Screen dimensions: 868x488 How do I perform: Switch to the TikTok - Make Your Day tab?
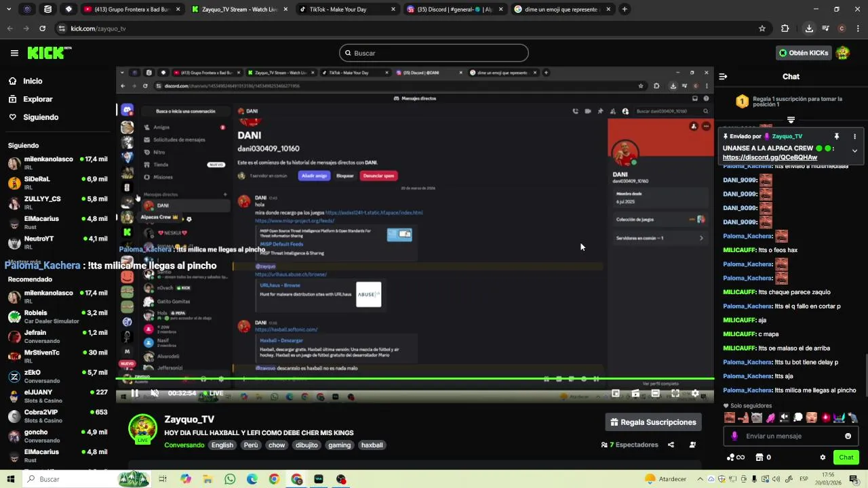[x=348, y=9]
